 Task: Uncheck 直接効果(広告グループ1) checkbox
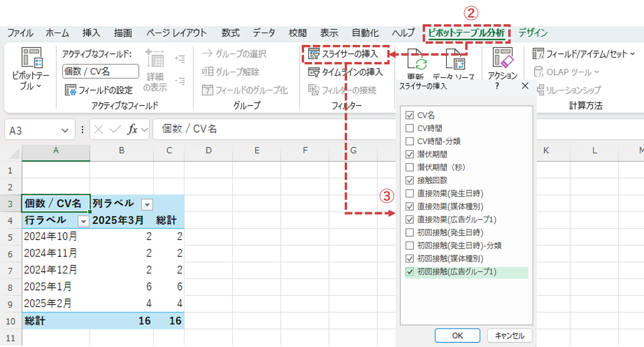[x=410, y=219]
